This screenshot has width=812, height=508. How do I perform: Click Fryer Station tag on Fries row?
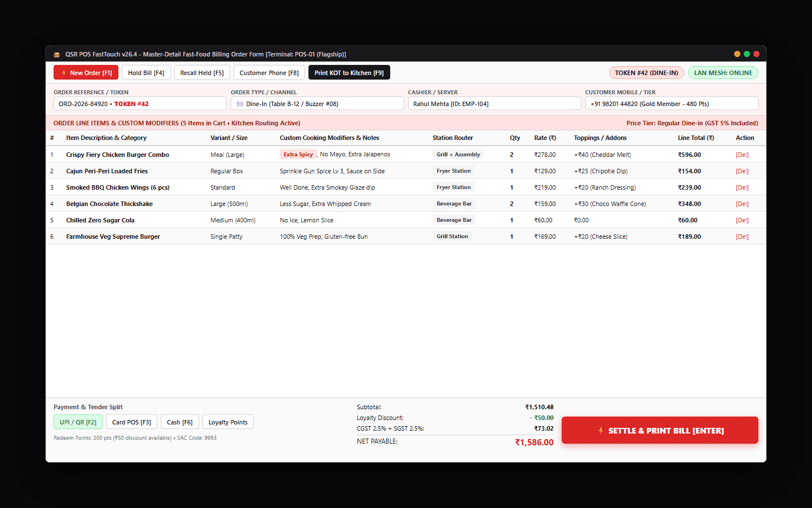point(453,171)
